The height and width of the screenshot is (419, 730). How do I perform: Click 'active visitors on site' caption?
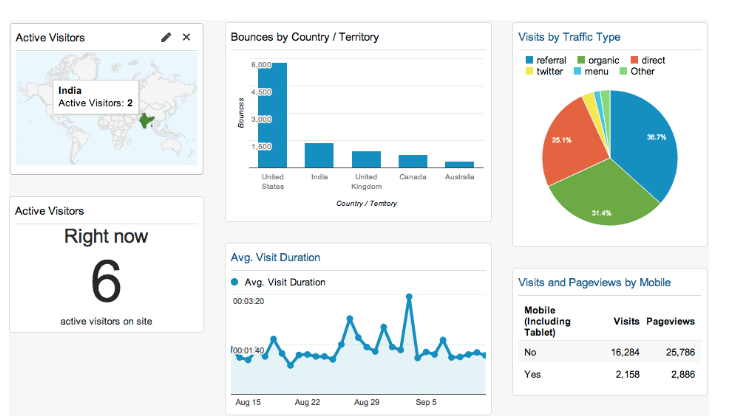[x=106, y=321]
